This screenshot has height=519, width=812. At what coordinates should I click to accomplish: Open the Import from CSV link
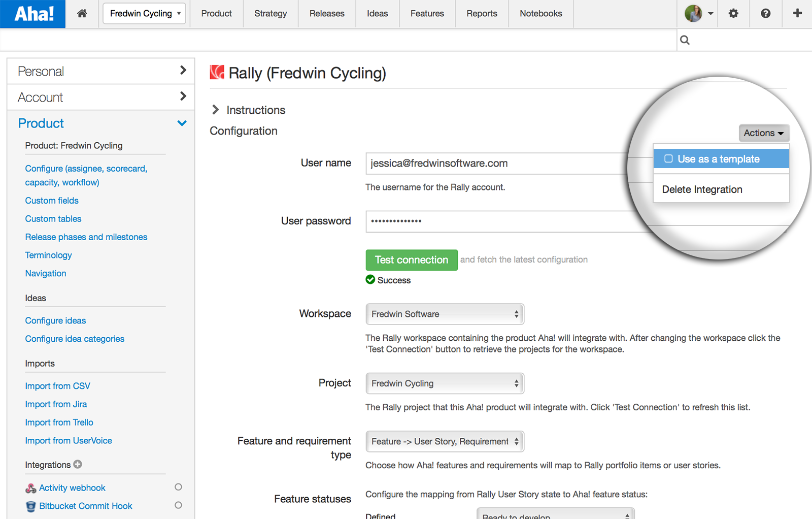[x=58, y=386]
